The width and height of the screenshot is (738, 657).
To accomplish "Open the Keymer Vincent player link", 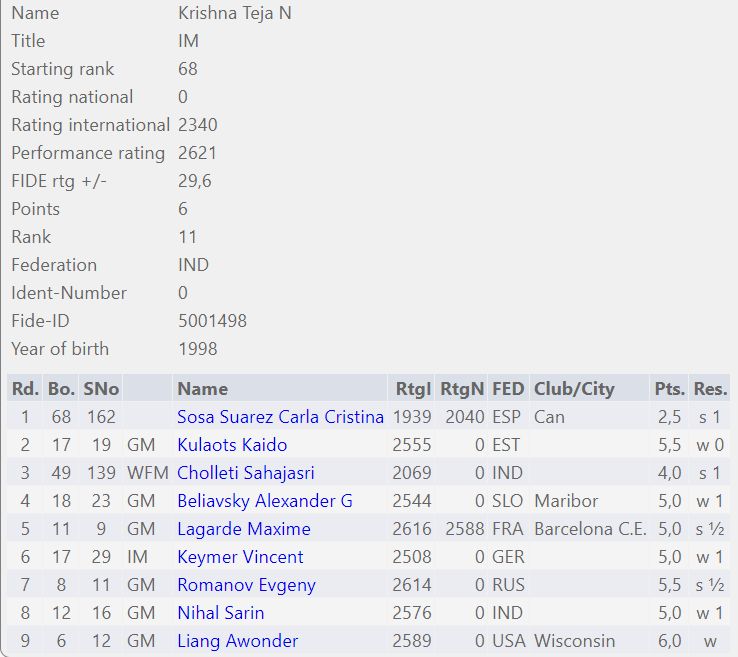I will pyautogui.click(x=240, y=557).
